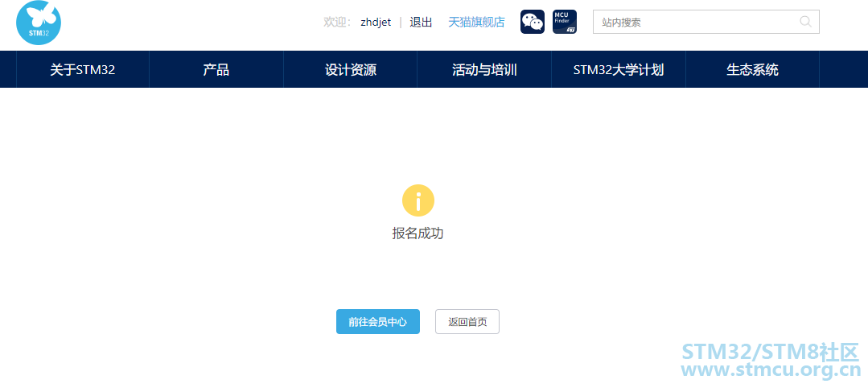
Task: Open the WeChat icon in header
Action: pos(533,22)
